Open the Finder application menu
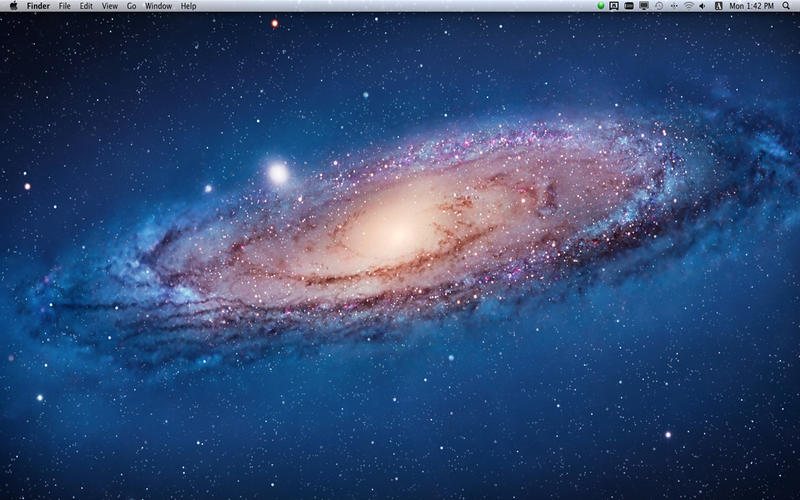Viewport: 800px width, 500px height. point(38,6)
